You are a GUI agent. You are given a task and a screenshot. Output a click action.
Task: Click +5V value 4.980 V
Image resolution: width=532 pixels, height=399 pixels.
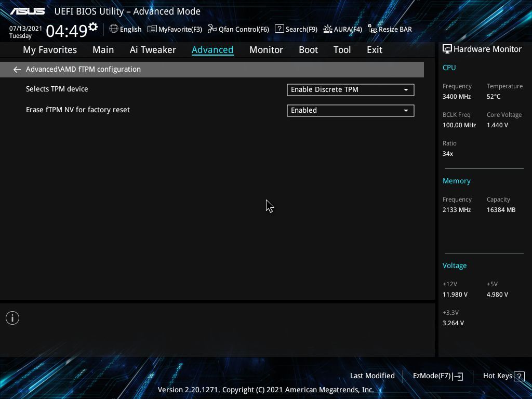click(497, 295)
